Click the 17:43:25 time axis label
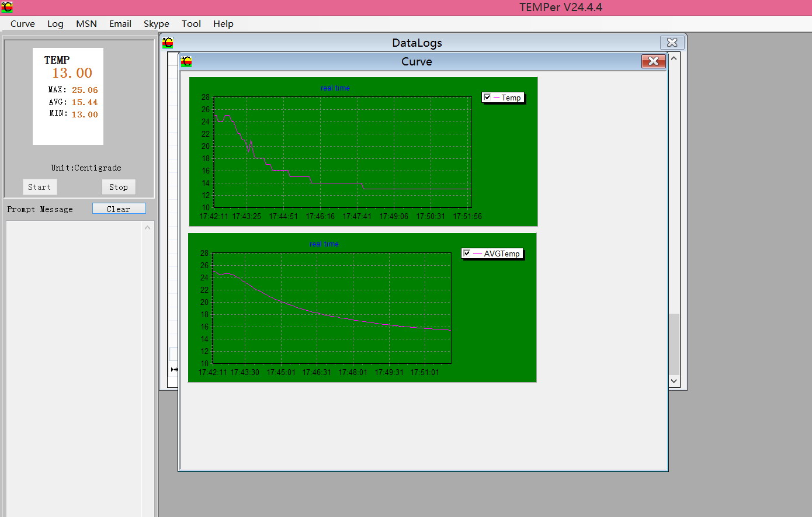The height and width of the screenshot is (517, 812). (x=247, y=216)
